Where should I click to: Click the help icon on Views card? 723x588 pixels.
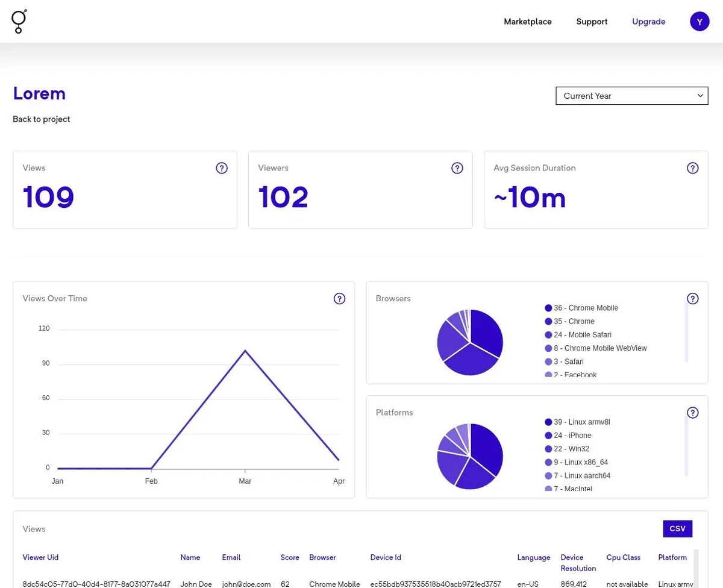click(x=222, y=168)
